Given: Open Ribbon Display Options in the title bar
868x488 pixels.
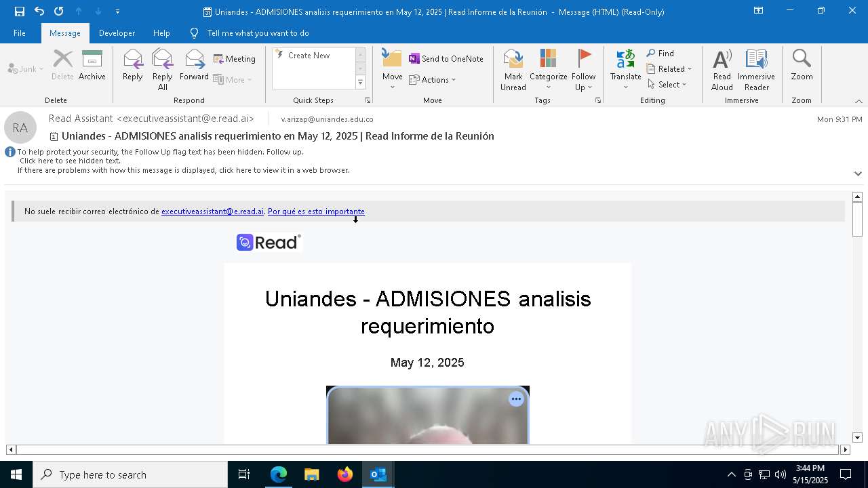Looking at the screenshot, I should [x=758, y=11].
